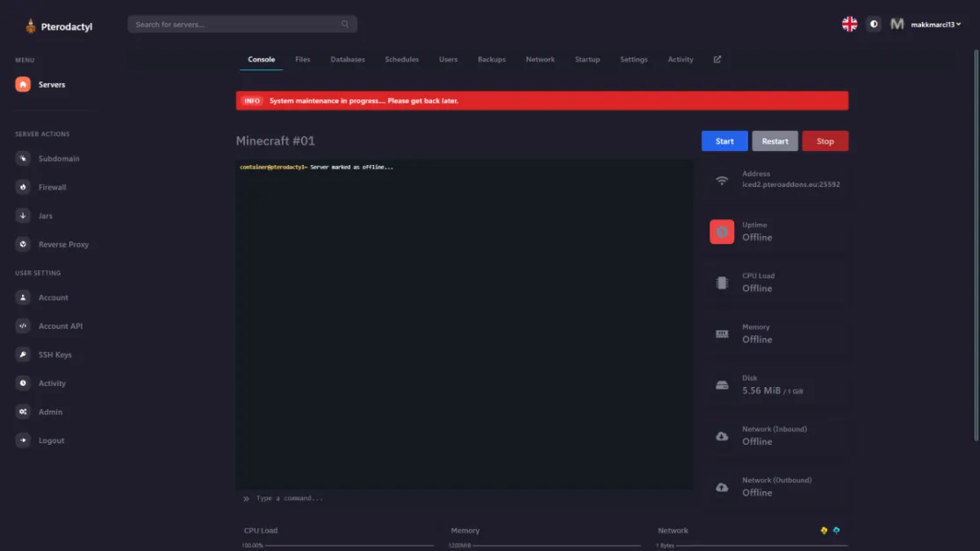Click Logout text link
This screenshot has height=551, width=980.
51,440
